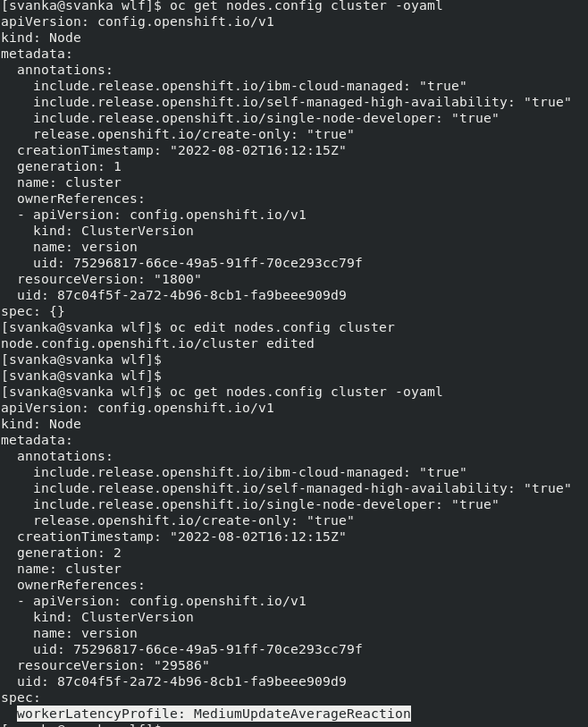Click the first creationTimestamp line
588x727 pixels.
[181, 150]
